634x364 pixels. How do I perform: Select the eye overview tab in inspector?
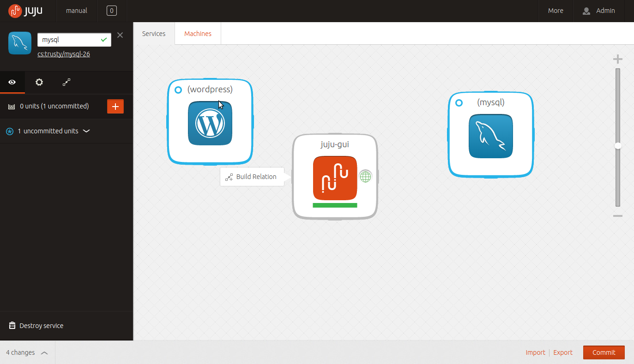coord(12,82)
